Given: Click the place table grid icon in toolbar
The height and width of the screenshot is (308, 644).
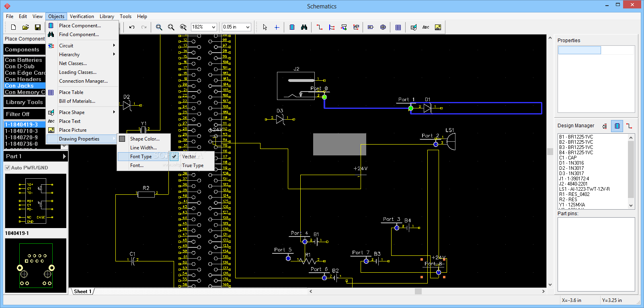Looking at the screenshot, I should (x=398, y=27).
